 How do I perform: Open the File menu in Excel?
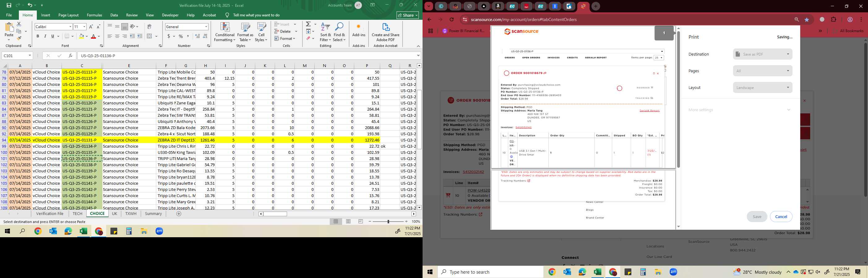click(9, 15)
